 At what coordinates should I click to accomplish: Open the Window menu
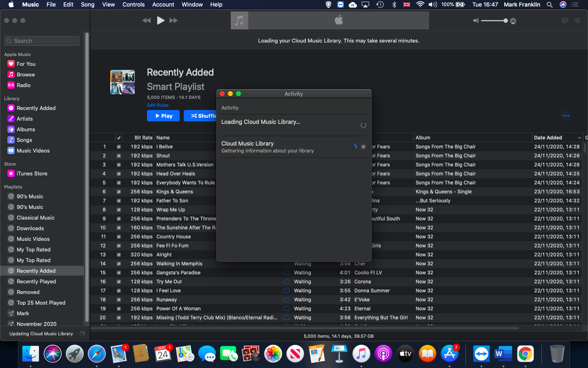192,4
